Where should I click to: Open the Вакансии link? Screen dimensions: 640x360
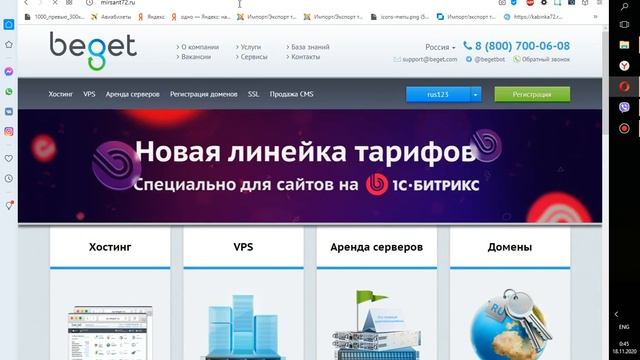pos(196,57)
